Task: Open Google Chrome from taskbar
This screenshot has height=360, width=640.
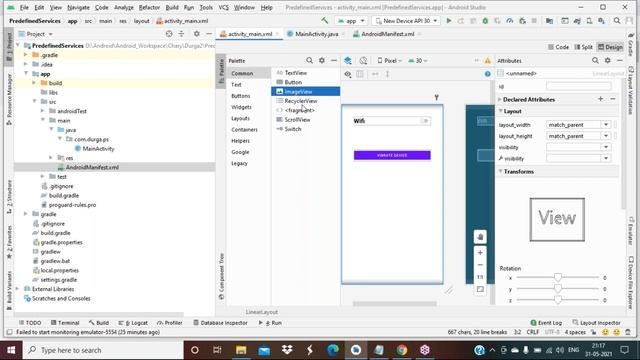Action: [x=402, y=350]
